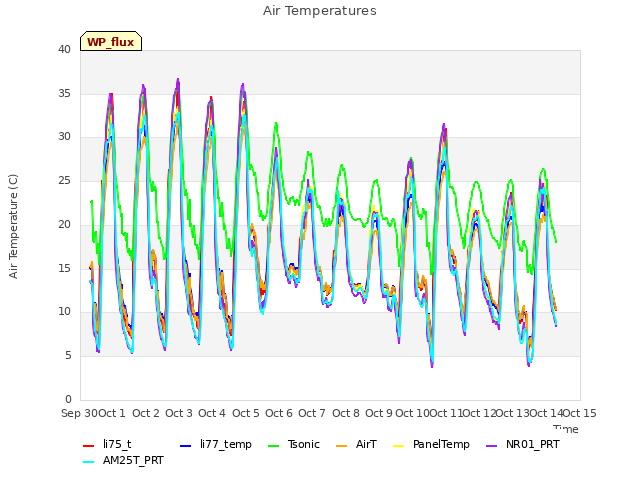Click the Oct 7 x-axis tick label
This screenshot has height=480, width=640.
(x=312, y=413)
